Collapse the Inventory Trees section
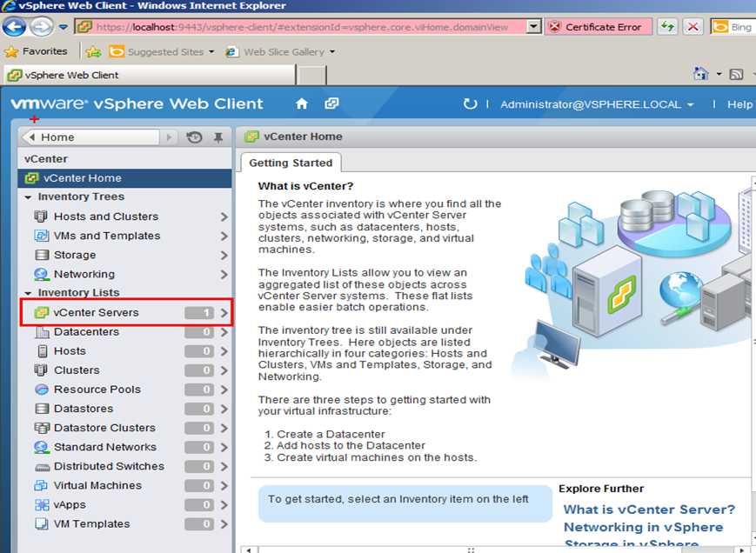This screenshot has width=756, height=553. (x=28, y=197)
